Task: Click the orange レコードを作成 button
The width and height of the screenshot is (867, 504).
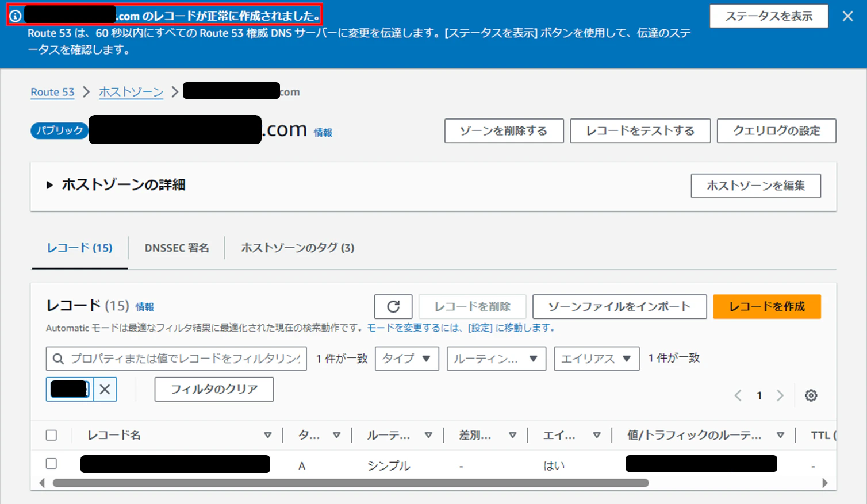Action: click(x=767, y=306)
